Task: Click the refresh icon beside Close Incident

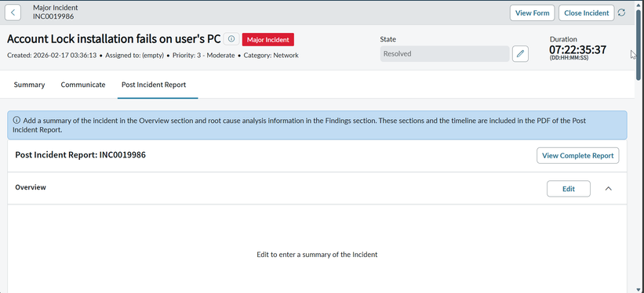Action: tap(622, 13)
